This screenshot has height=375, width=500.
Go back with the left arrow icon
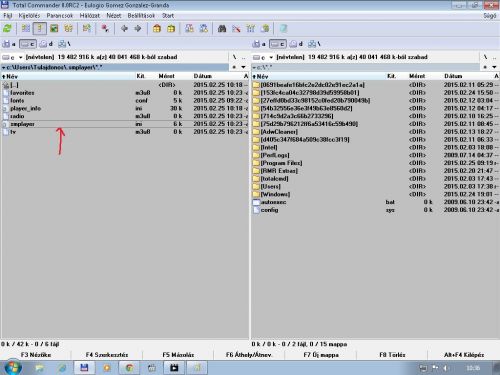click(124, 29)
